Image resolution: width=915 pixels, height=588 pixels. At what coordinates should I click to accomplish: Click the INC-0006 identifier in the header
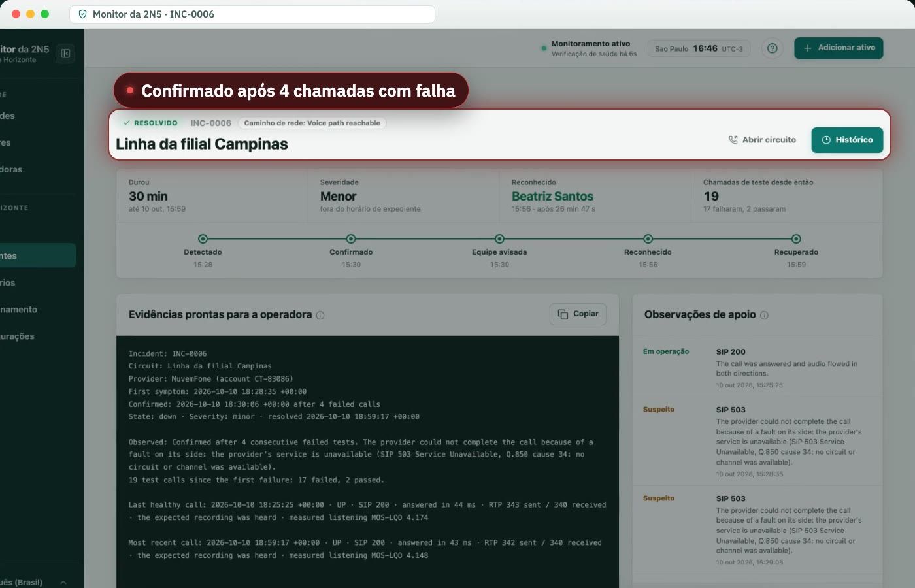coord(210,123)
